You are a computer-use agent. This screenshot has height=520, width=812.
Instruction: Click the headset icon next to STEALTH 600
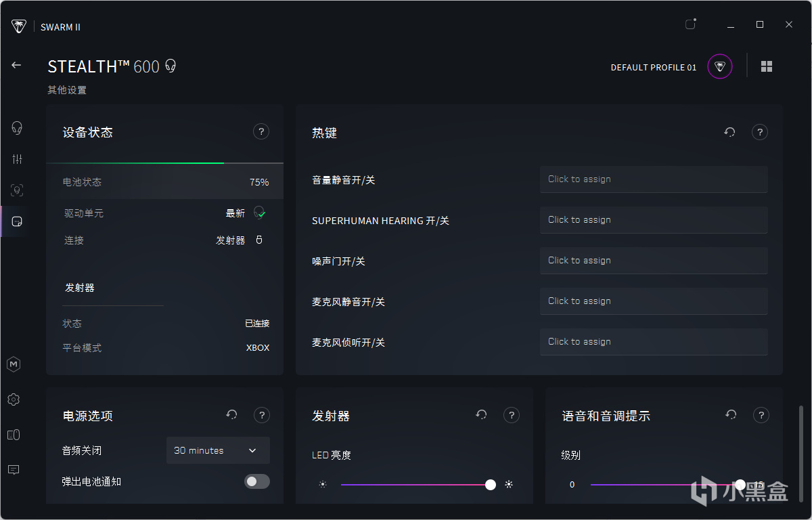pyautogui.click(x=171, y=66)
